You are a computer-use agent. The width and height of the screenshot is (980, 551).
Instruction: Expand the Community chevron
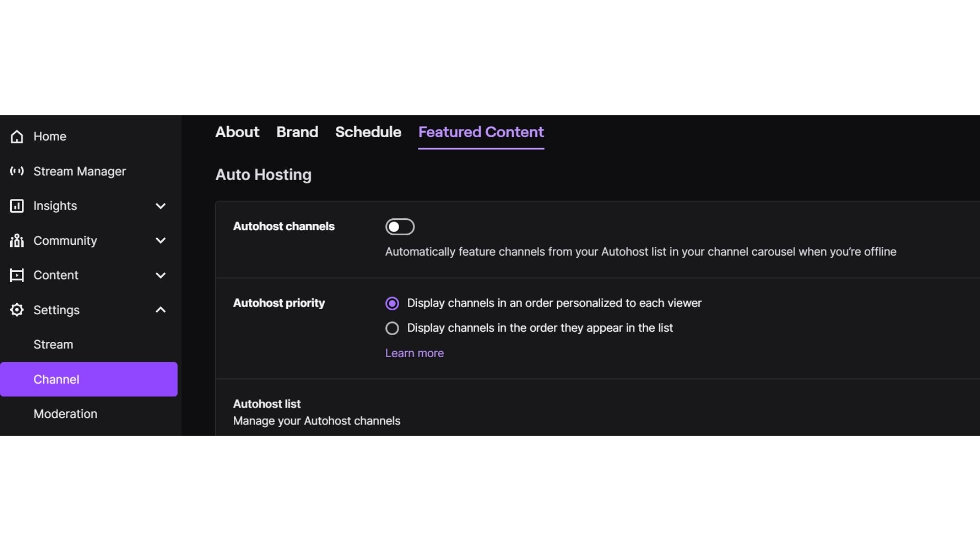click(x=161, y=240)
